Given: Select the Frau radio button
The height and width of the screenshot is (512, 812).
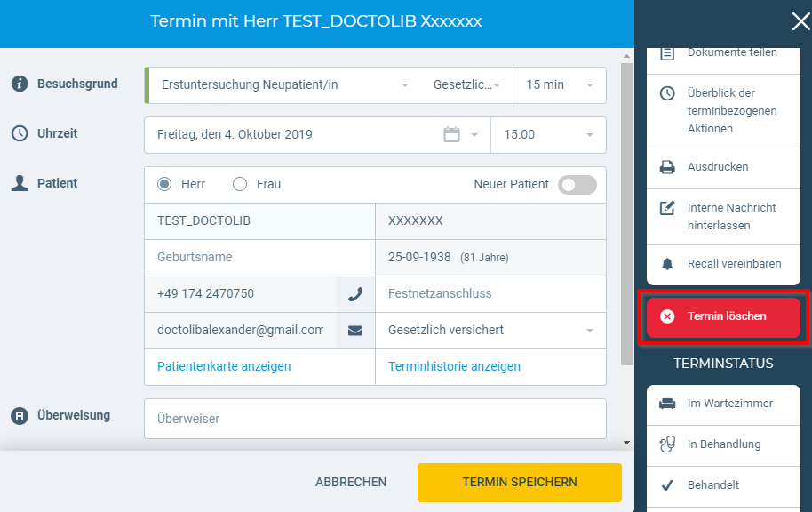Looking at the screenshot, I should (x=240, y=185).
